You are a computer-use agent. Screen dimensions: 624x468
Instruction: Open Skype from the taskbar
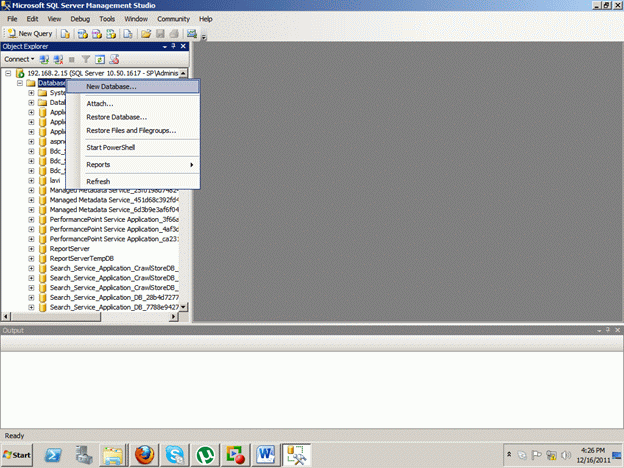175,455
